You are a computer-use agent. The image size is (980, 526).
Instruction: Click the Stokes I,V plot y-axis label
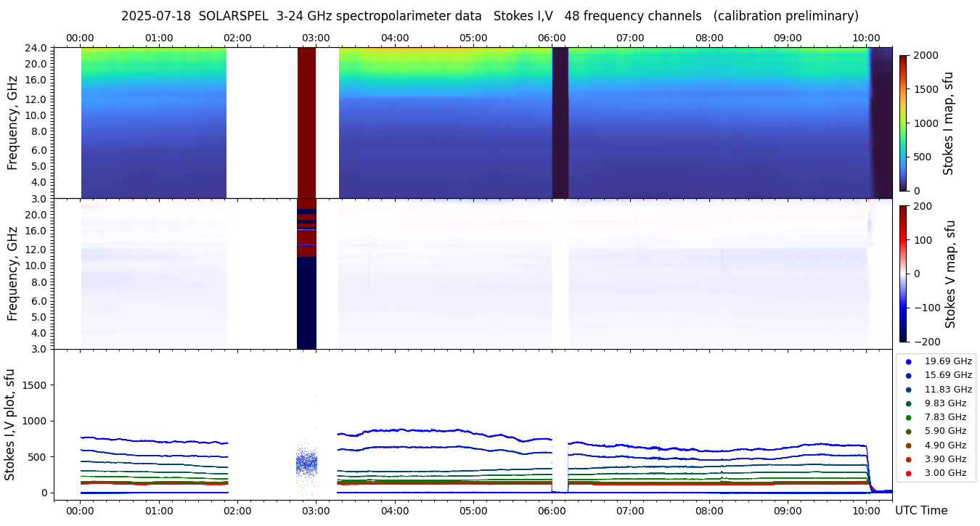(10, 424)
